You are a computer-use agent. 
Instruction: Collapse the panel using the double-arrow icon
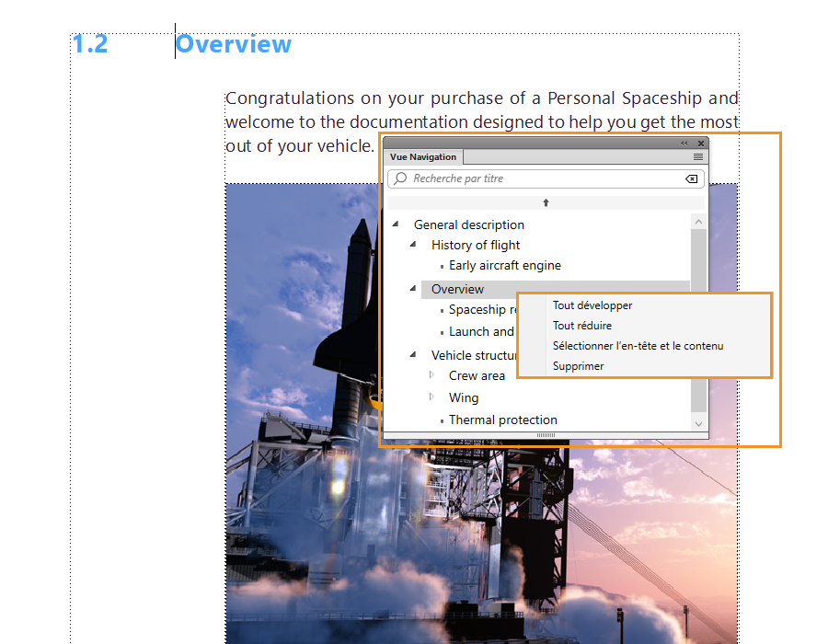(x=684, y=143)
